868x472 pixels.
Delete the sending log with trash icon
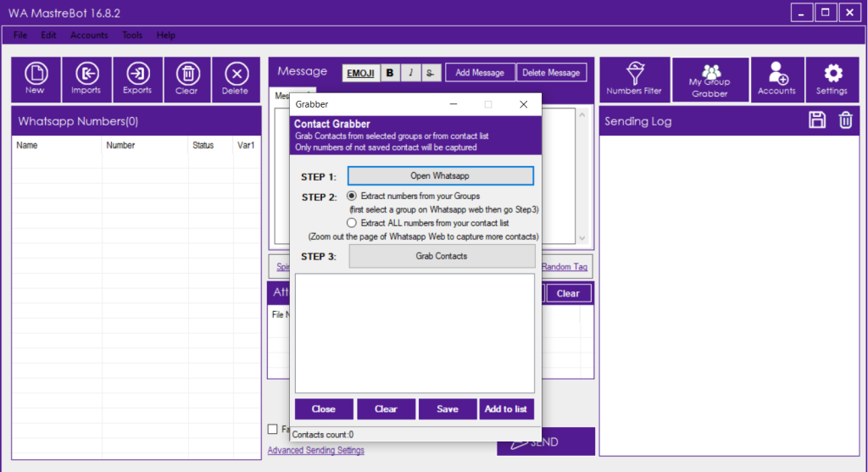tap(845, 120)
